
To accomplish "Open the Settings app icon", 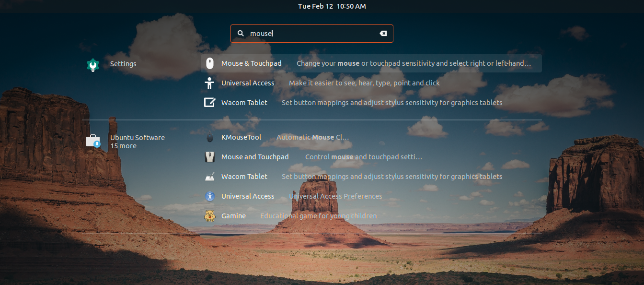I will [92, 65].
